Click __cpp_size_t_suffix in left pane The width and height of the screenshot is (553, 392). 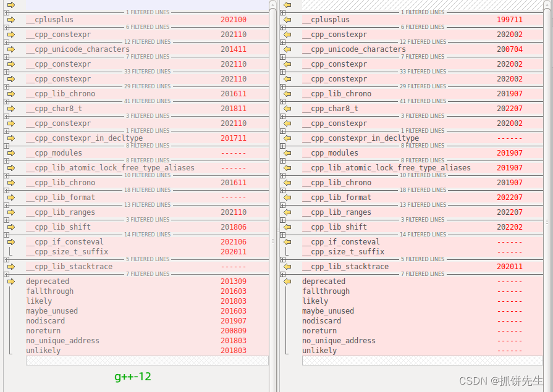pyautogui.click(x=67, y=252)
